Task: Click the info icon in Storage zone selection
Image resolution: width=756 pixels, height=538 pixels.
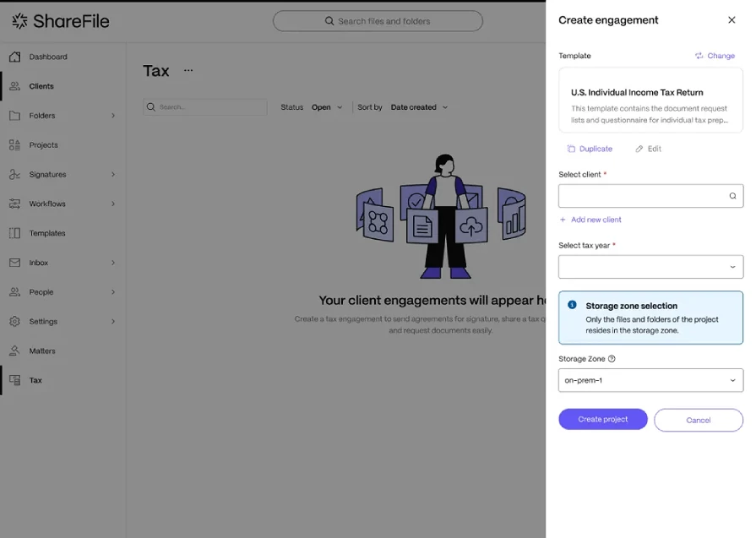Action: pos(573,305)
